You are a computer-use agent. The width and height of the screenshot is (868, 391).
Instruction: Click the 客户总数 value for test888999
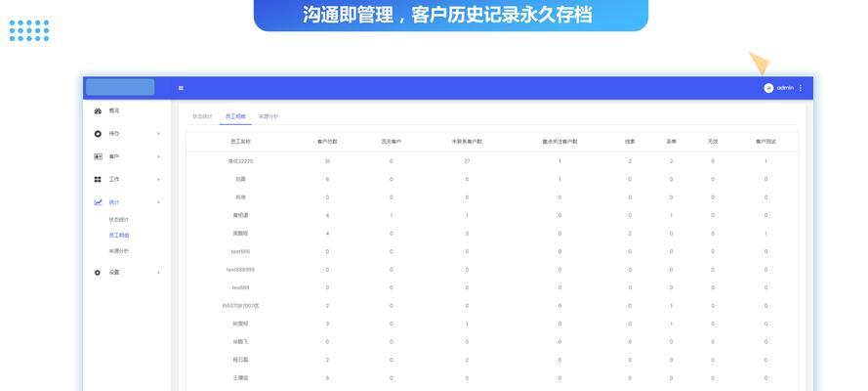pyautogui.click(x=327, y=270)
